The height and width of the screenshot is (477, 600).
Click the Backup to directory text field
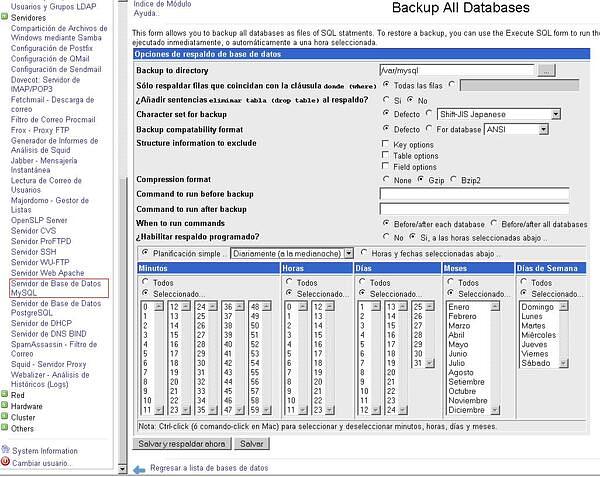coord(457,71)
